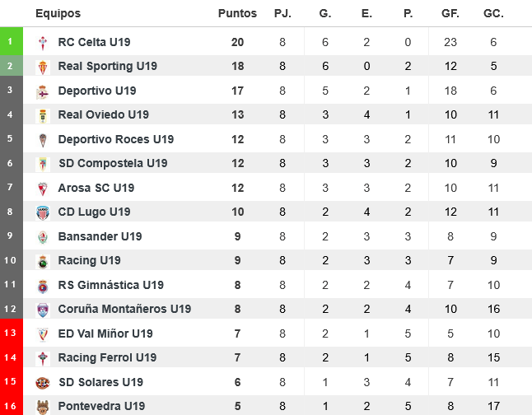Open the RS Gimnástica U19 link
The image size is (532, 415).
pyautogui.click(x=110, y=285)
